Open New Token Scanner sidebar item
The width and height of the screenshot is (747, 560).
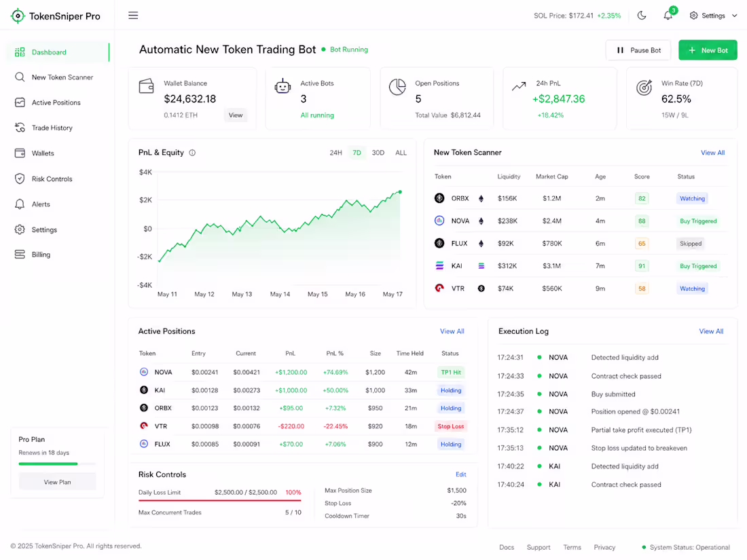[58, 77]
